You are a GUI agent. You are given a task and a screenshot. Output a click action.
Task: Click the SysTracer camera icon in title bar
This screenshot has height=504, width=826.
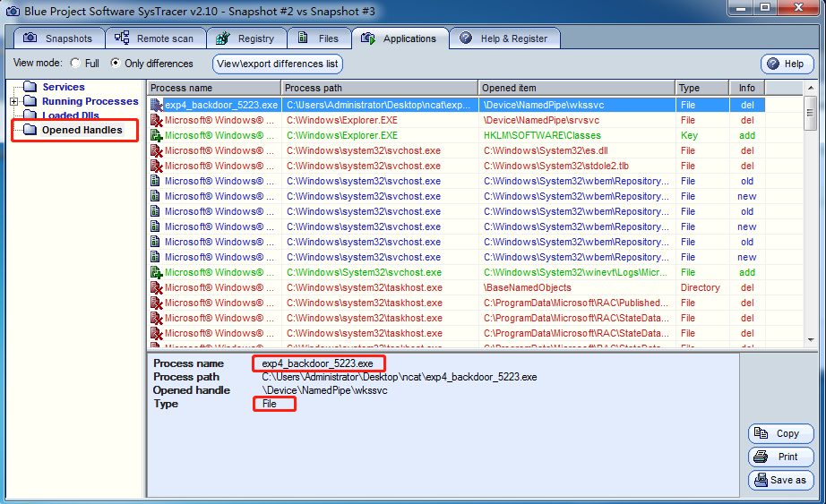point(13,11)
